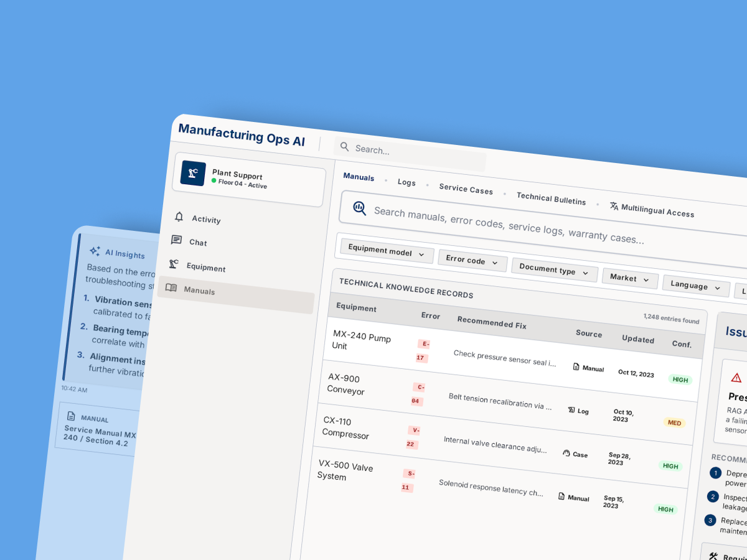Click the Log source icon for AX-900
The image size is (747, 560).
tap(571, 410)
